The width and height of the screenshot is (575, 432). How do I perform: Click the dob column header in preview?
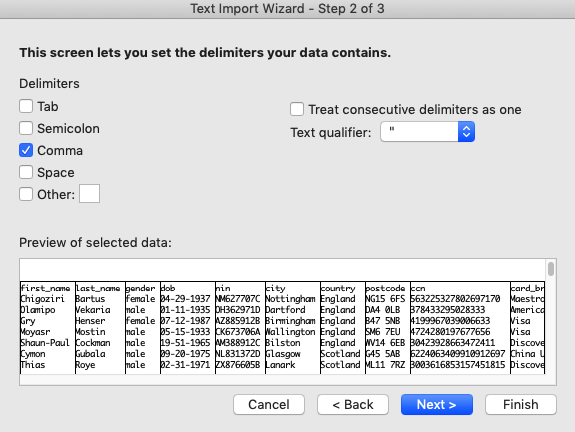point(168,288)
